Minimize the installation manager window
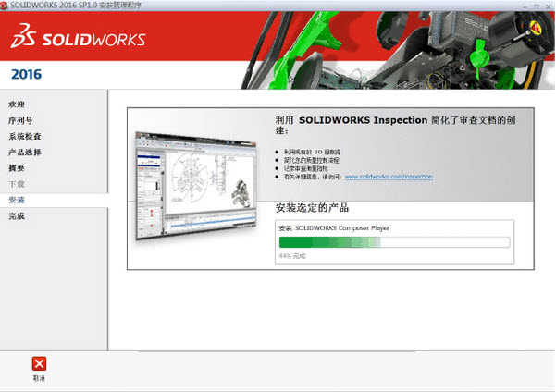Viewport: 556px width, 392px height. click(x=525, y=6)
